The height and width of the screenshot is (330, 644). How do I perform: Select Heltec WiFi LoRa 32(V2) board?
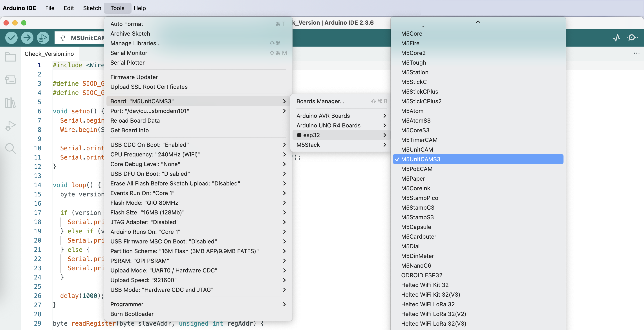[x=478, y=314]
